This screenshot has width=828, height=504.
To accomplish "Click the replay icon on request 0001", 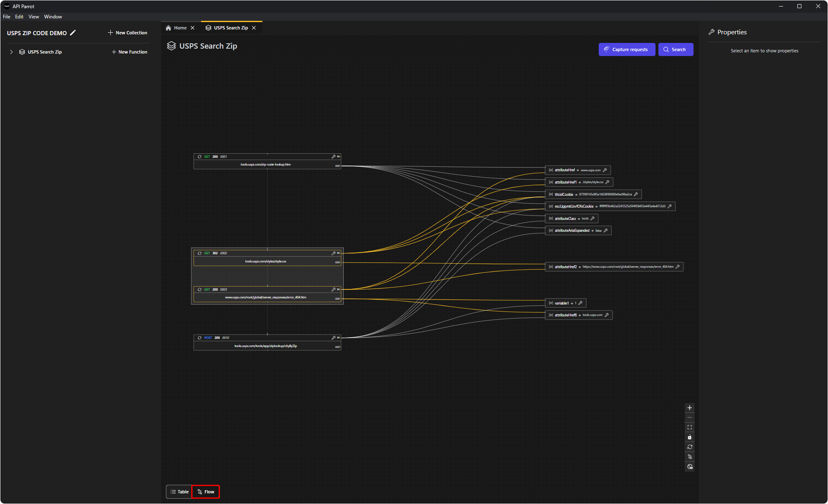I will point(199,157).
